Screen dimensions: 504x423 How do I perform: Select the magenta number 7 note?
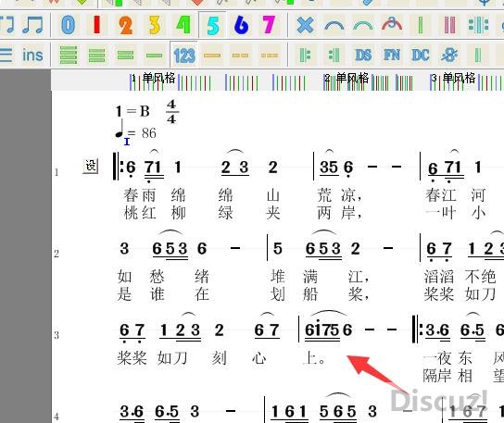click(x=269, y=25)
